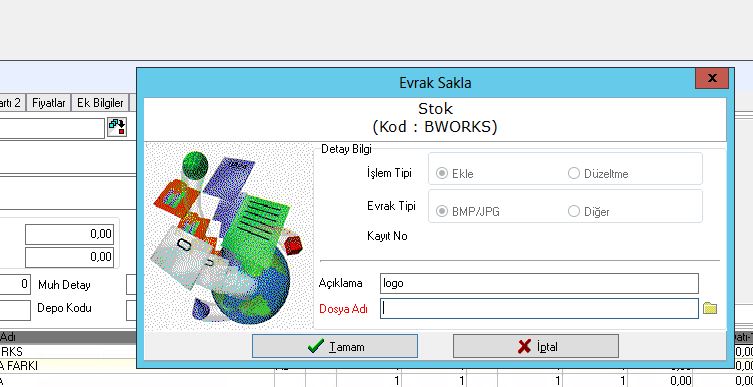
Task: Click the Muh Detay number field
Action: point(15,285)
